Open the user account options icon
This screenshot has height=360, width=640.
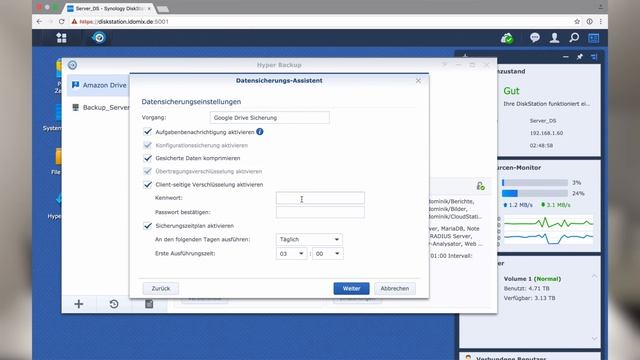[x=554, y=38]
